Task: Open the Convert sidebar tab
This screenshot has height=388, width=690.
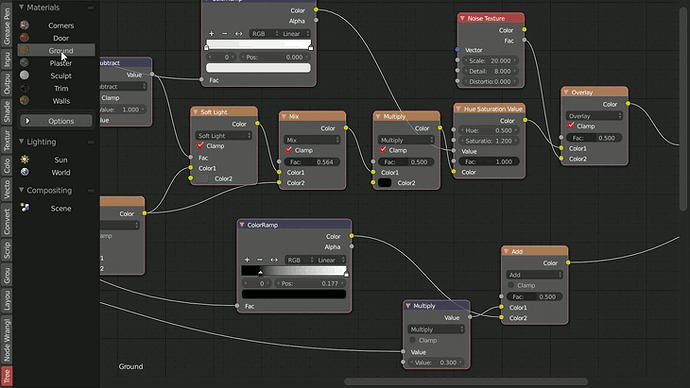Action: click(x=7, y=222)
